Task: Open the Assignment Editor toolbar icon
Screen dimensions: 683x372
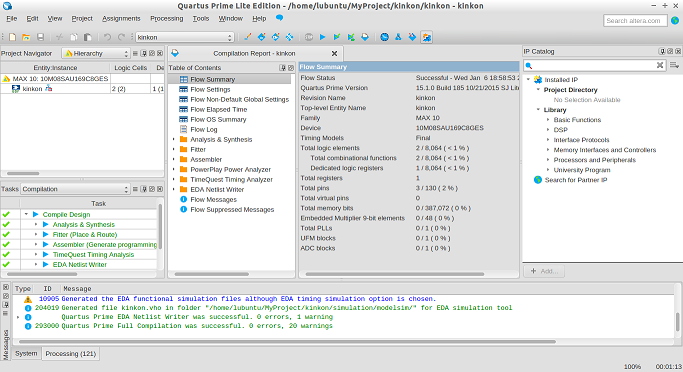Action: (x=262, y=37)
